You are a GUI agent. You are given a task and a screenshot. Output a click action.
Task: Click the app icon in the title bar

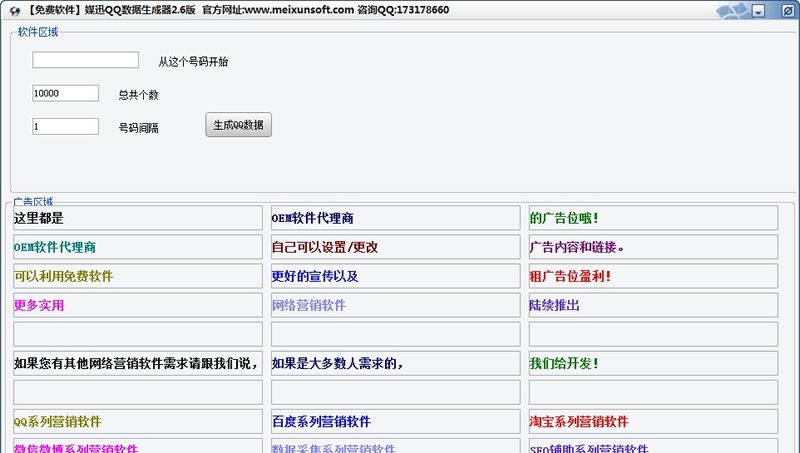pos(14,10)
